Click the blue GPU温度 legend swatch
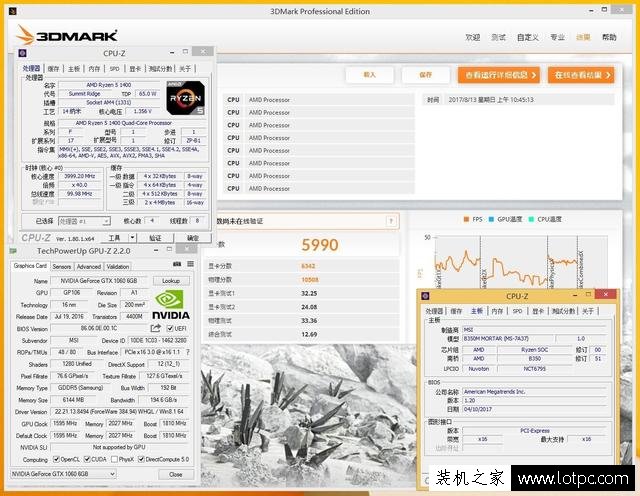The image size is (640, 496). (x=491, y=219)
